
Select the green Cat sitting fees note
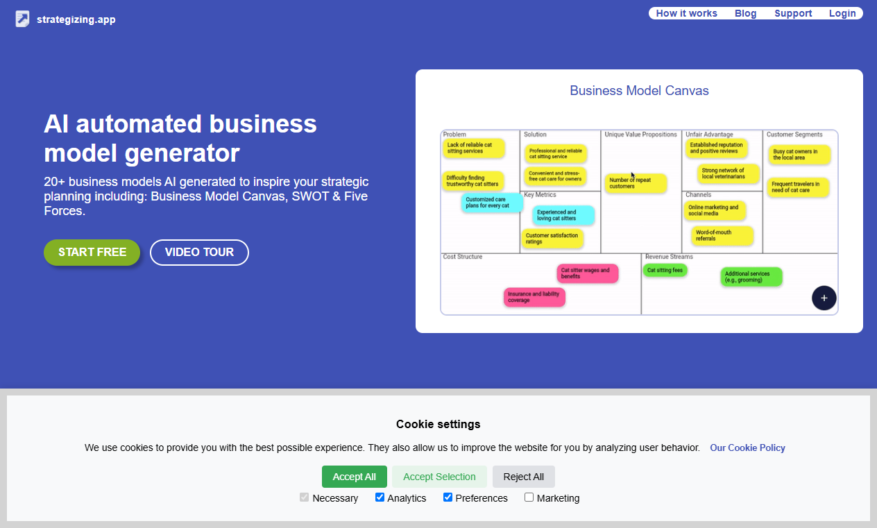[665, 270]
